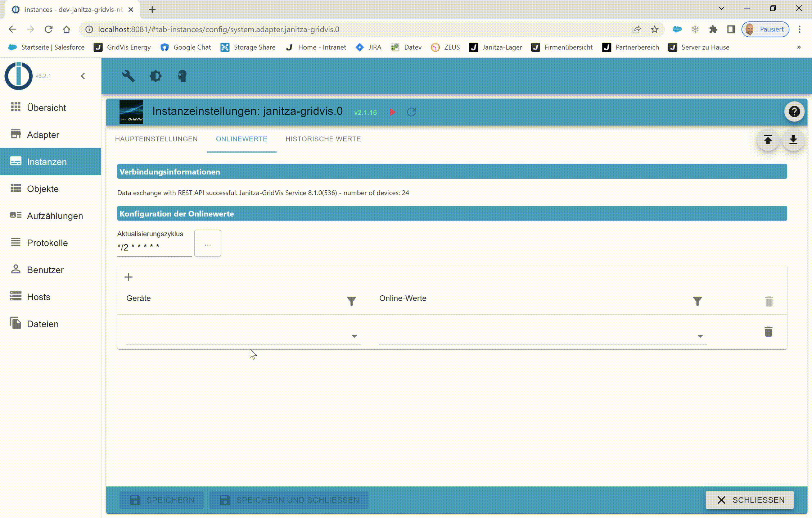Edit the Aktualisierungszyklus cron input field
The width and height of the screenshot is (812, 518).
154,247
